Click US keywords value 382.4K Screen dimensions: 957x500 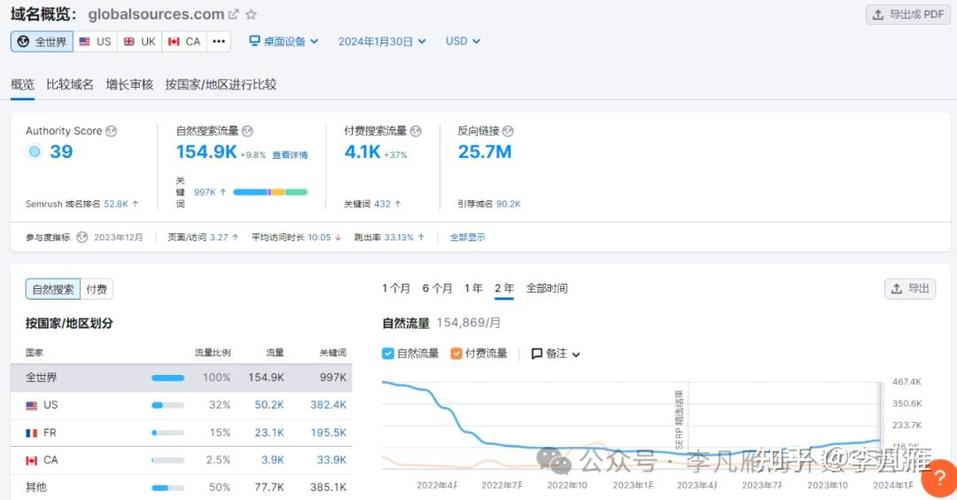[x=328, y=405]
